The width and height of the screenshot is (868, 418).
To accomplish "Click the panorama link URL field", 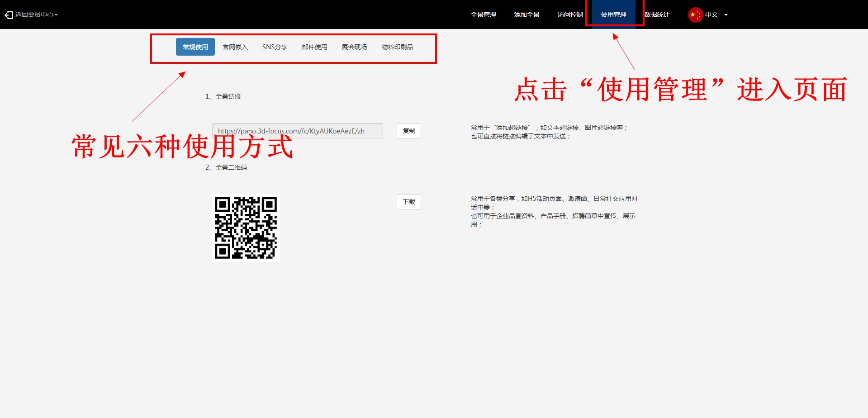I will [297, 131].
